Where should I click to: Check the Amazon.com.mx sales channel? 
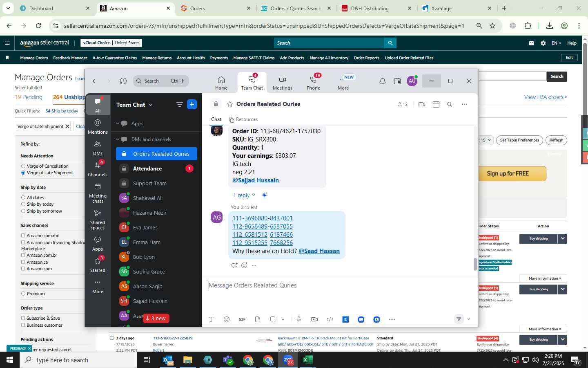click(x=23, y=236)
